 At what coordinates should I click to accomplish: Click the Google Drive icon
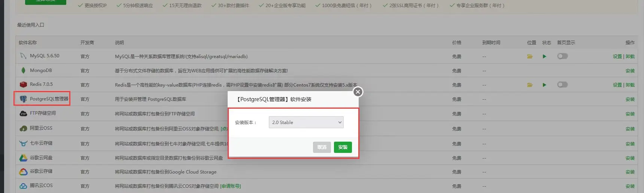pyautogui.click(x=23, y=158)
